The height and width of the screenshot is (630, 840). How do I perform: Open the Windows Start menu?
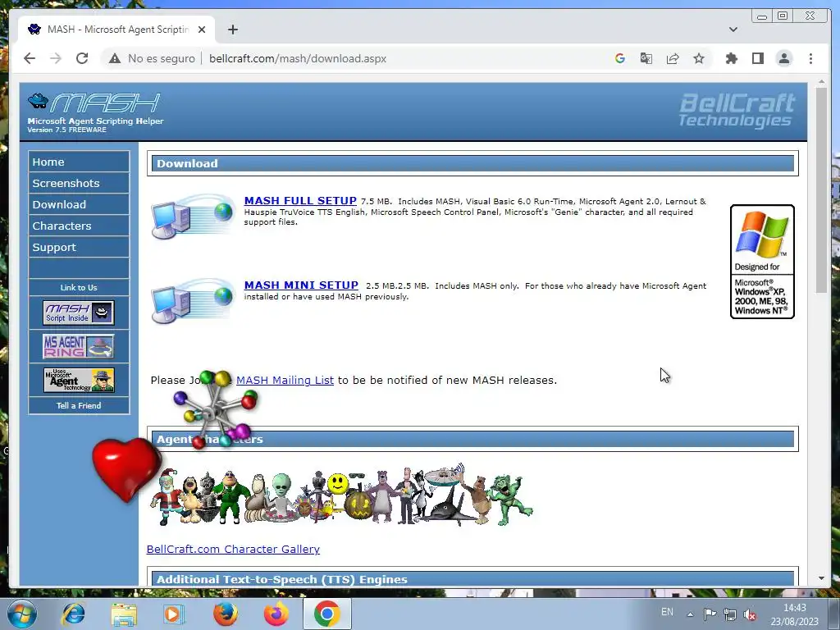tap(21, 614)
